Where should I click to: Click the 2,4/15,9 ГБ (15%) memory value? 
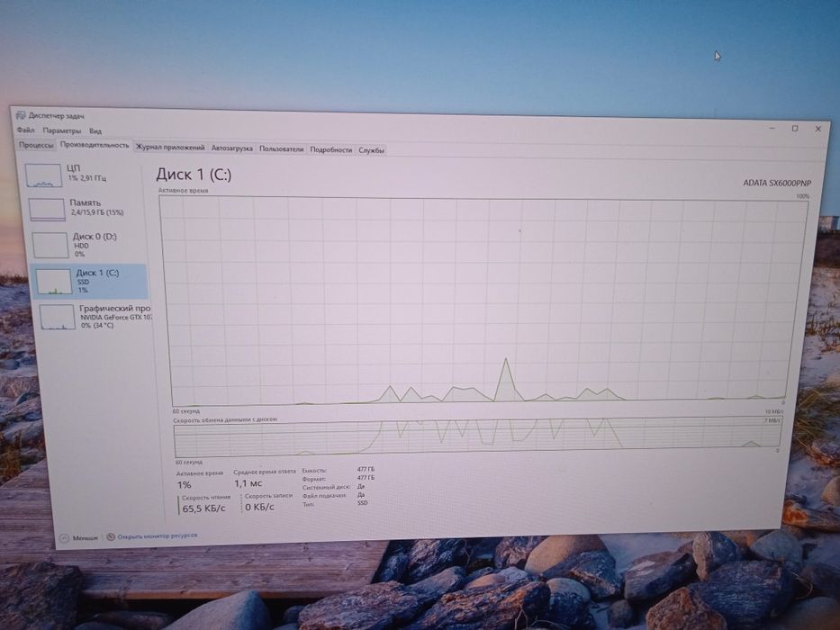pyautogui.click(x=97, y=212)
